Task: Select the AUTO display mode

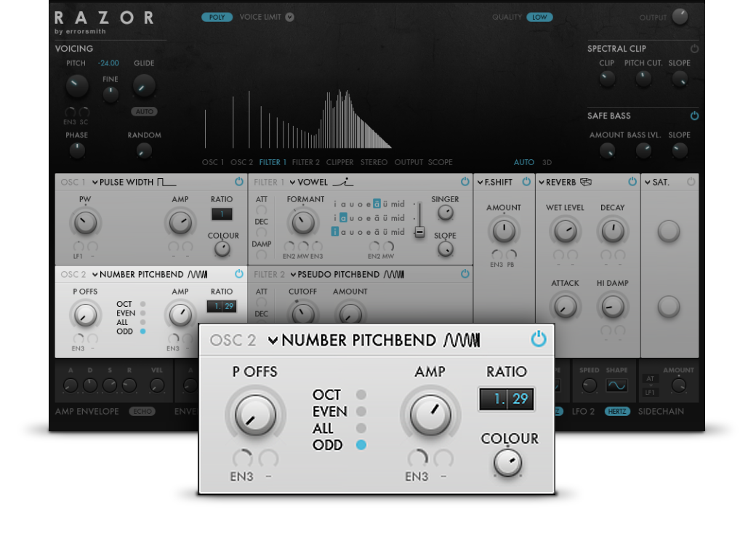Action: click(x=523, y=162)
